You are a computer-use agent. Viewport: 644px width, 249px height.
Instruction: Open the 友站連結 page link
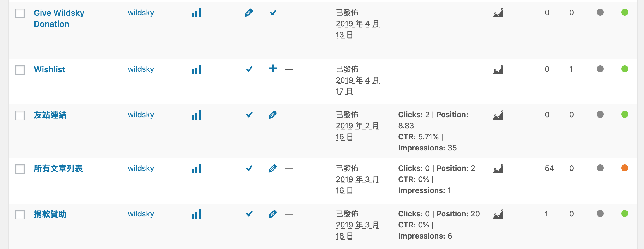[50, 115]
